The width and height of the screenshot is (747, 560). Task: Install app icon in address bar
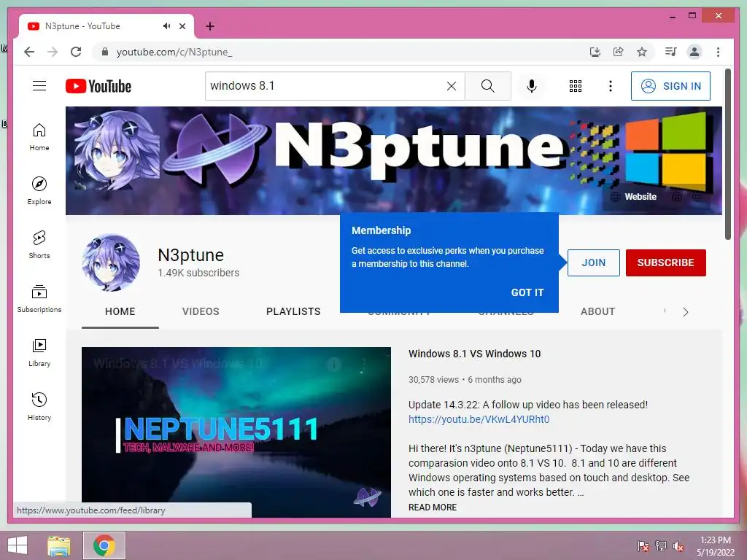(595, 52)
